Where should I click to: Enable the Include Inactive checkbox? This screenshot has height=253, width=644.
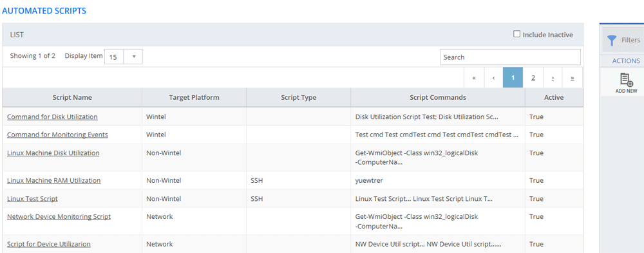[517, 34]
